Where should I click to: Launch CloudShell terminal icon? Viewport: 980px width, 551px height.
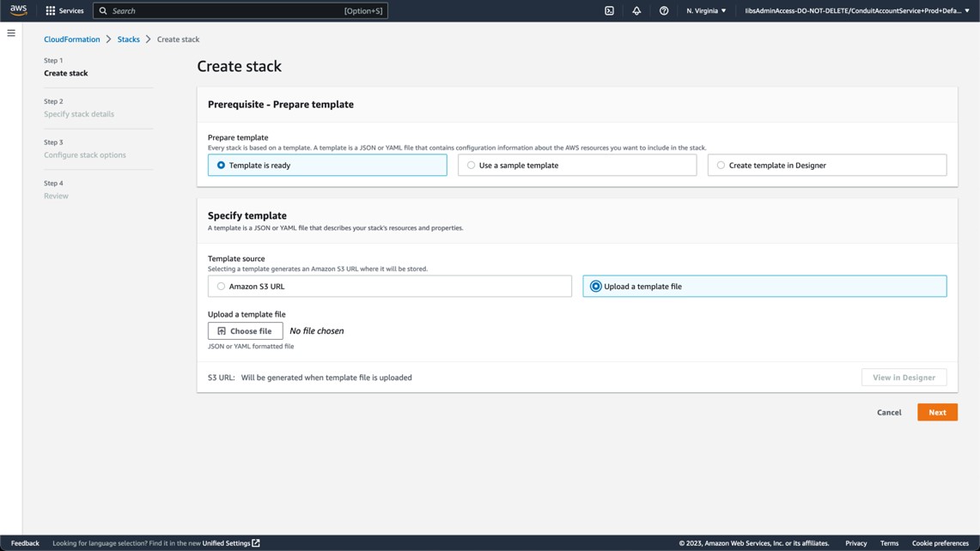tap(609, 10)
